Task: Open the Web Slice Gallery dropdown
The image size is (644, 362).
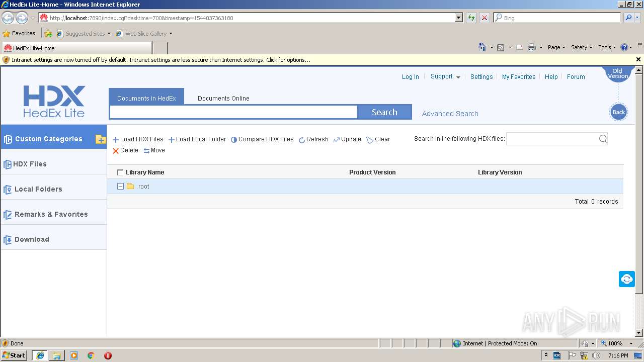Action: coord(144,34)
